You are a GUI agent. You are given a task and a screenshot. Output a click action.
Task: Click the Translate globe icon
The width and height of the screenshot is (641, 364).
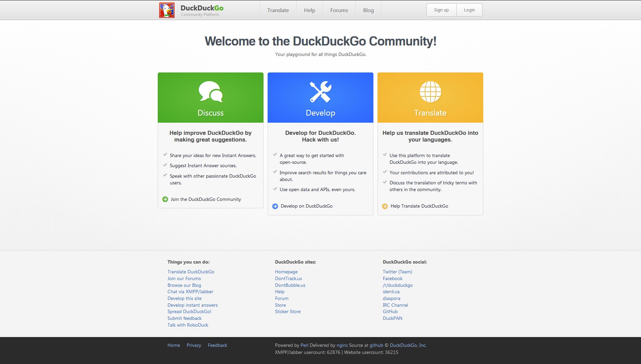[x=430, y=92]
